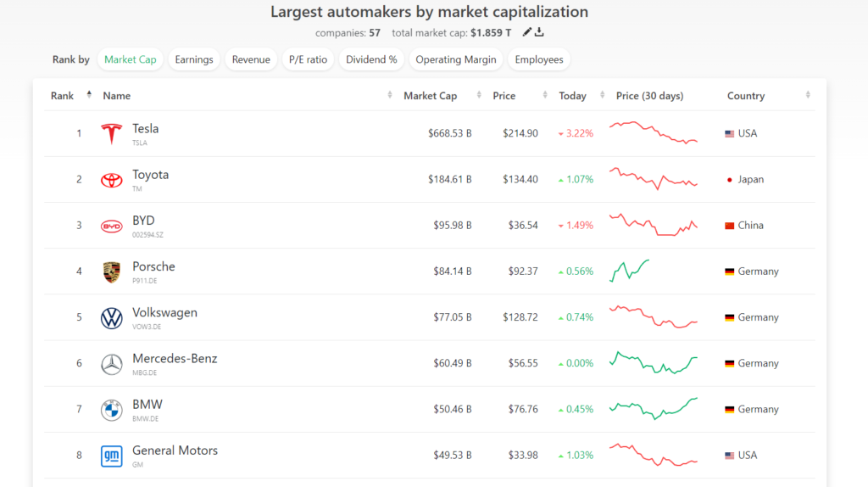Click the pencil edit icon near total market cap
The image size is (868, 487).
527,32
